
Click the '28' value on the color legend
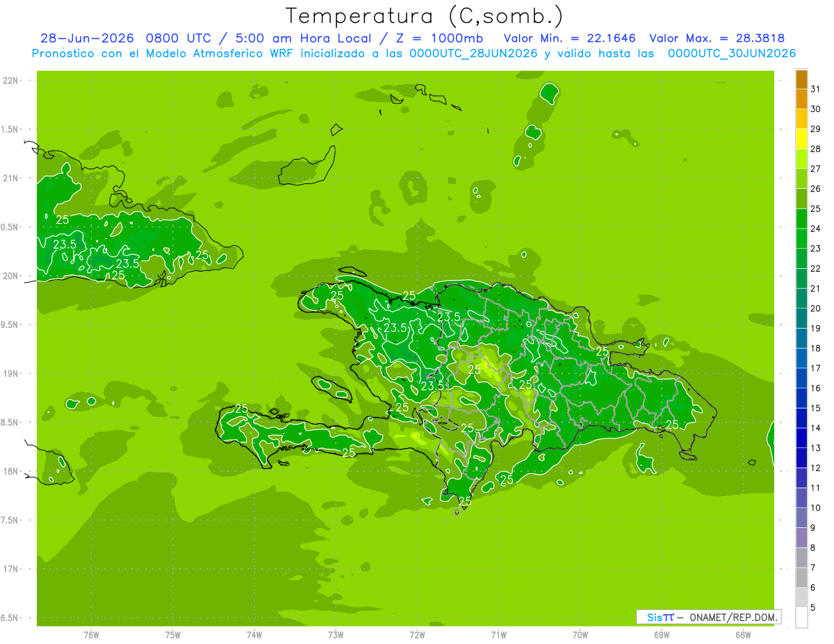coord(815,149)
